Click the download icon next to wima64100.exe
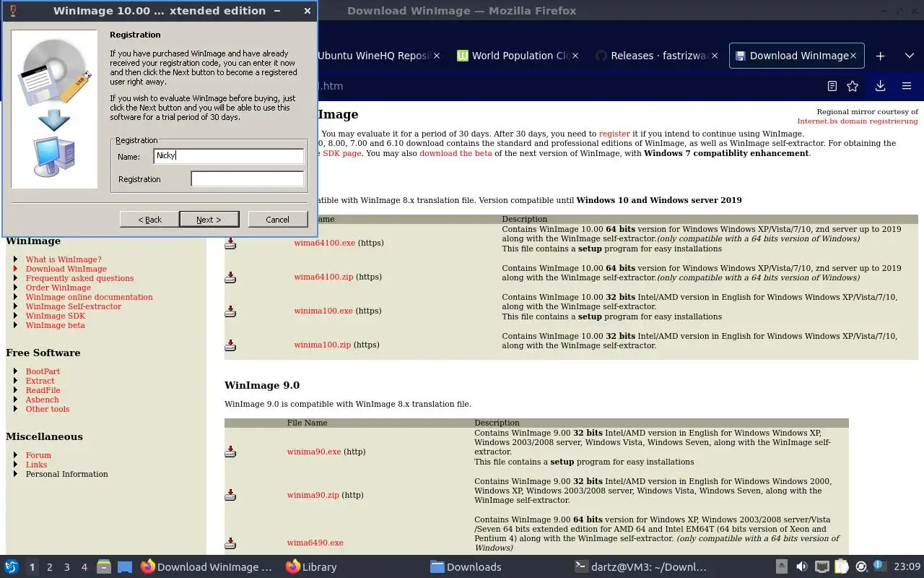924x578 pixels. 230,243
